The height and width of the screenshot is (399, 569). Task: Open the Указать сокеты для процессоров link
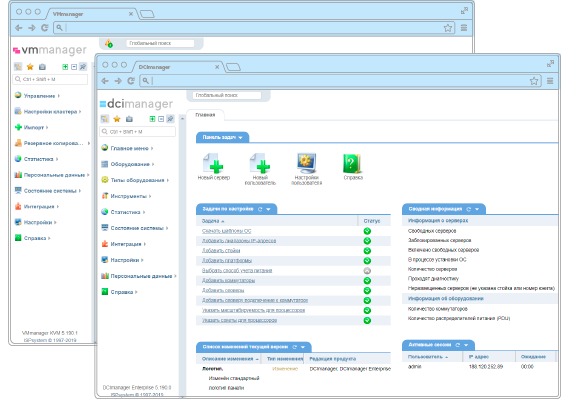point(239,320)
